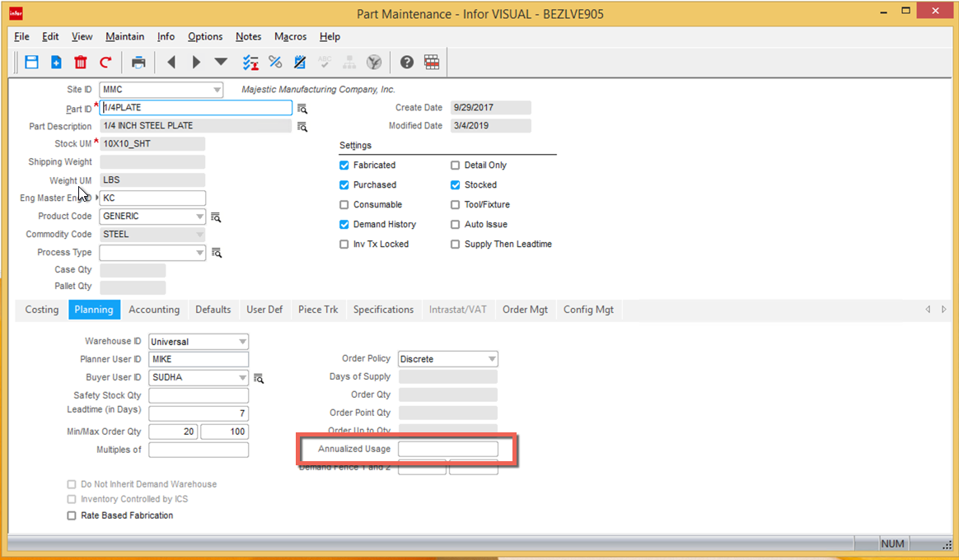The width and height of the screenshot is (959, 560).
Task: Expand the Order Policy dropdown
Action: tap(492, 358)
